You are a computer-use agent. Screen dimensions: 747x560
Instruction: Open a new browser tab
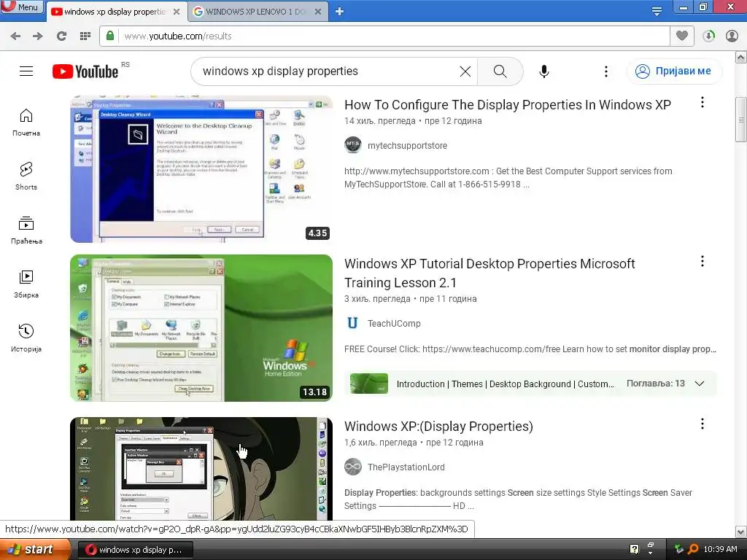(339, 12)
